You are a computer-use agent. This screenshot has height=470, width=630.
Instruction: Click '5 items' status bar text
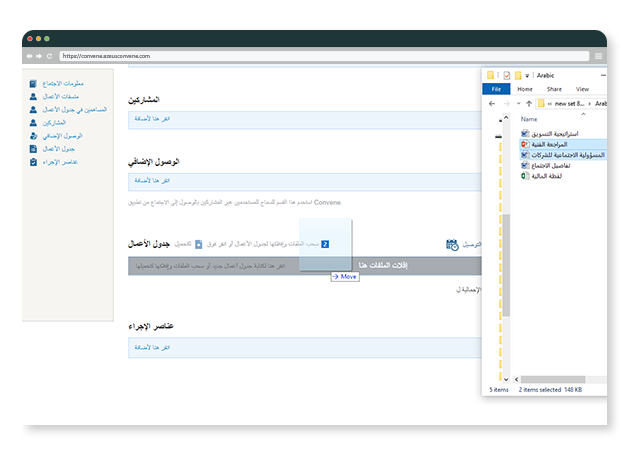[x=499, y=390]
